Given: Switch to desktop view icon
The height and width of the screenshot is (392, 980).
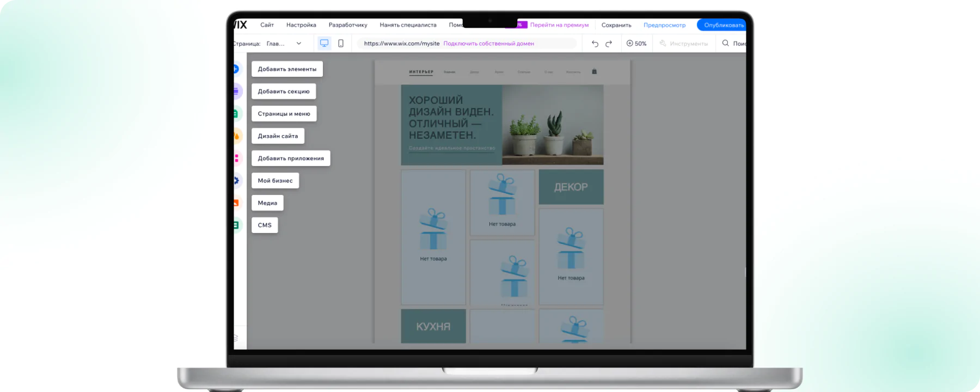Looking at the screenshot, I should point(324,43).
